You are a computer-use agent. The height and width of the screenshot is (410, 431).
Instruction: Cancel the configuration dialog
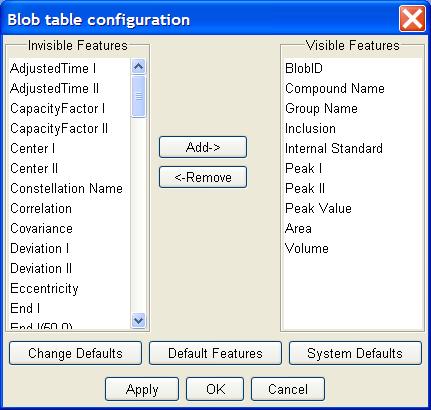(288, 389)
